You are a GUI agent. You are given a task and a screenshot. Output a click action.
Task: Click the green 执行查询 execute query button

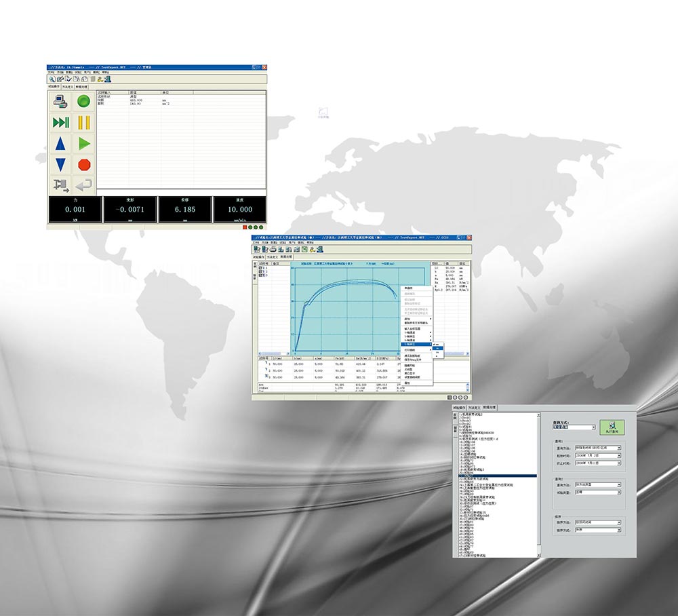click(x=612, y=426)
